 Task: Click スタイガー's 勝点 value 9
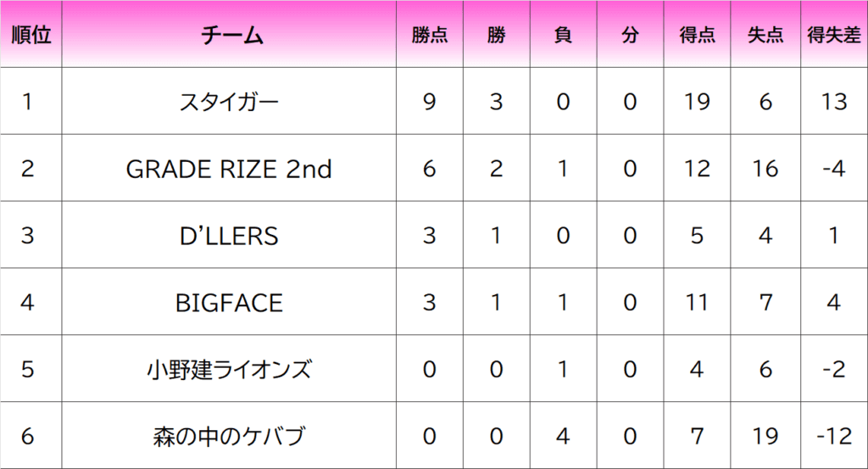tap(430, 101)
